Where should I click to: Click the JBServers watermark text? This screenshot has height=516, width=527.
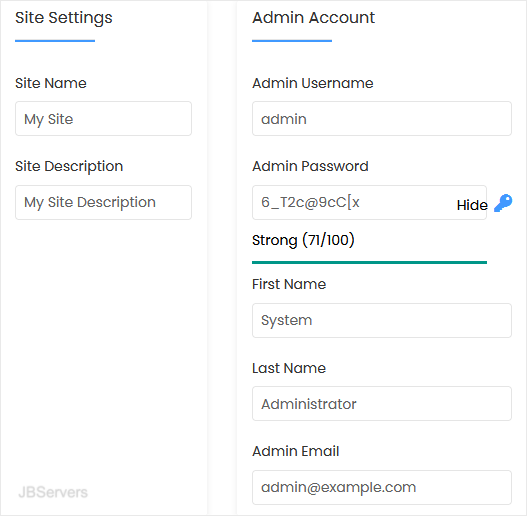coord(53,492)
